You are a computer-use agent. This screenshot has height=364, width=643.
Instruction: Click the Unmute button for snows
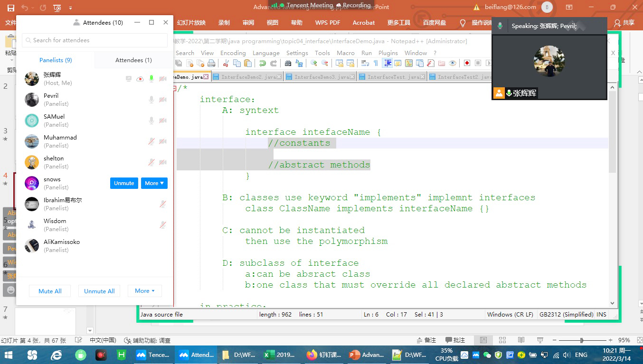pos(124,183)
